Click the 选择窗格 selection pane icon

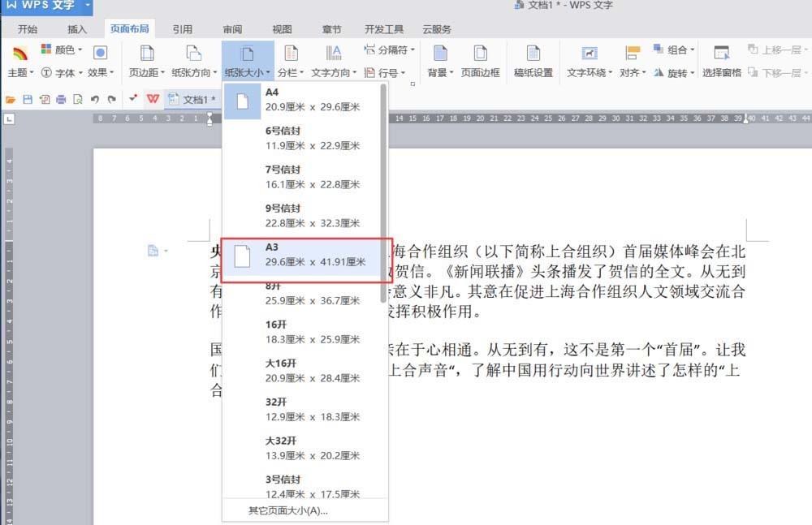(721, 54)
